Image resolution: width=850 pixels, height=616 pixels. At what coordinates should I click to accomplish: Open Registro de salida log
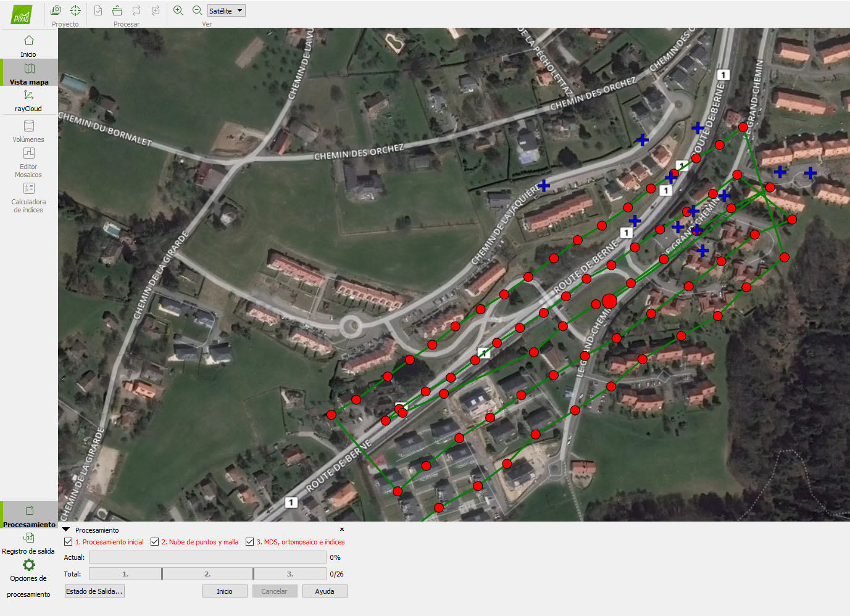tap(28, 543)
